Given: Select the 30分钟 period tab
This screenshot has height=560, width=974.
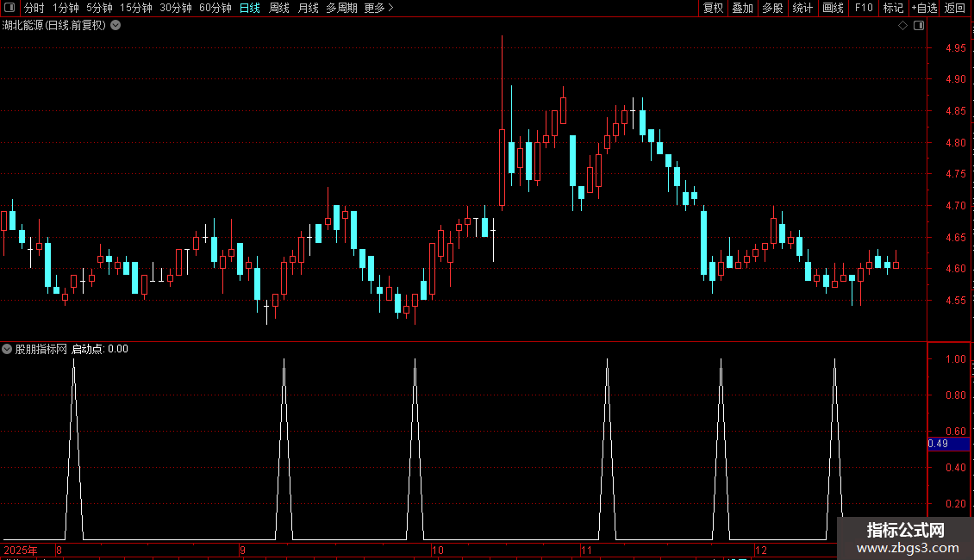Looking at the screenshot, I should pyautogui.click(x=176, y=8).
